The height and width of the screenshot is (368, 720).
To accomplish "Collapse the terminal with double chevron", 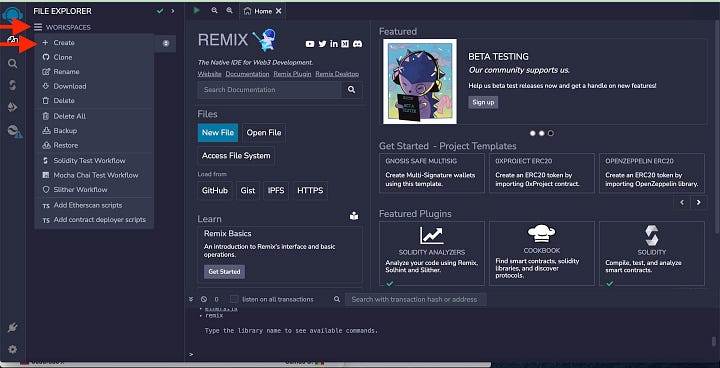I will pyautogui.click(x=191, y=299).
